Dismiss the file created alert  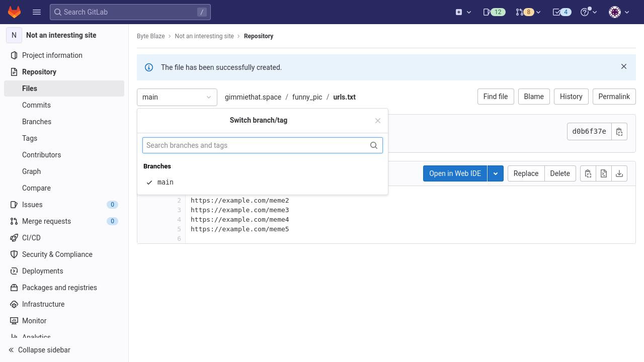624,66
